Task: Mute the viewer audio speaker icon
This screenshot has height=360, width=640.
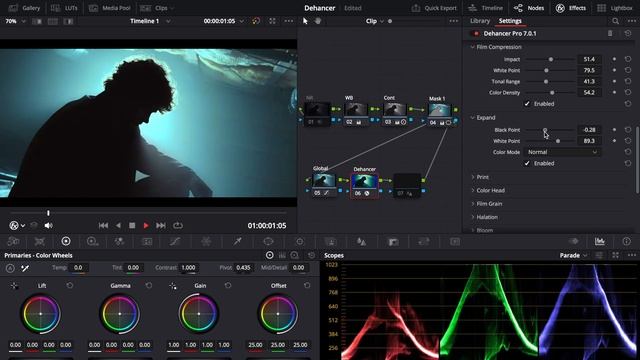Action: point(49,225)
